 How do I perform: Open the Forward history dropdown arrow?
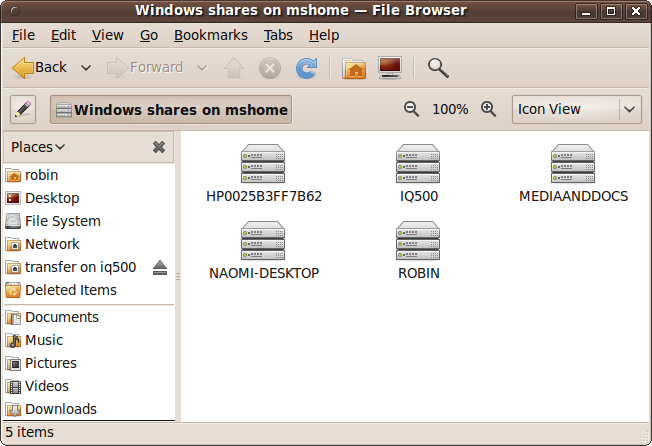(x=202, y=68)
